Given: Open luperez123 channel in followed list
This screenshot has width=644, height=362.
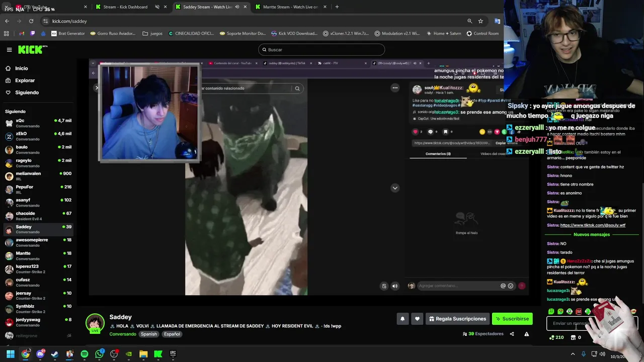Looking at the screenshot, I should coord(38,269).
